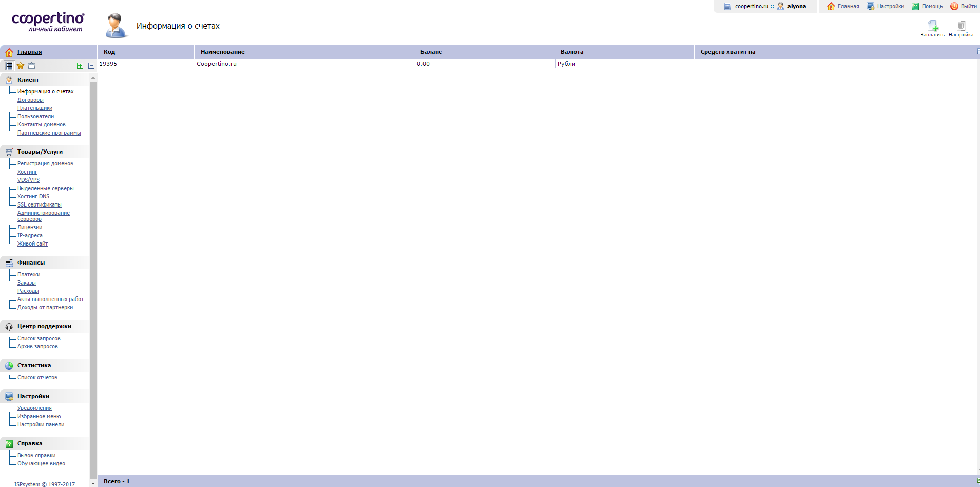Open Хостинг DNS

pyautogui.click(x=33, y=196)
